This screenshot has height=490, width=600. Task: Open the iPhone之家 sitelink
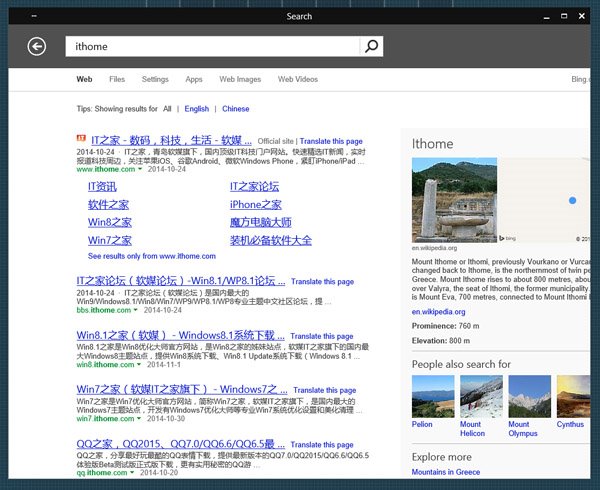(256, 205)
